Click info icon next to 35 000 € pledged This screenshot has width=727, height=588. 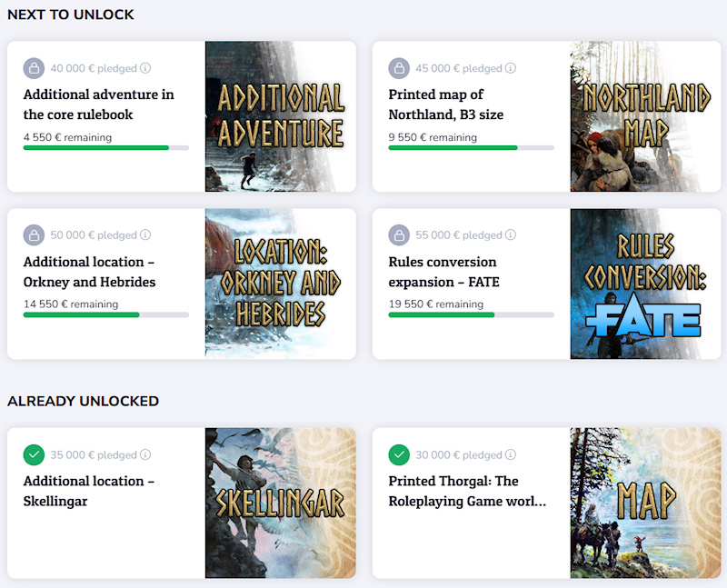[145, 454]
